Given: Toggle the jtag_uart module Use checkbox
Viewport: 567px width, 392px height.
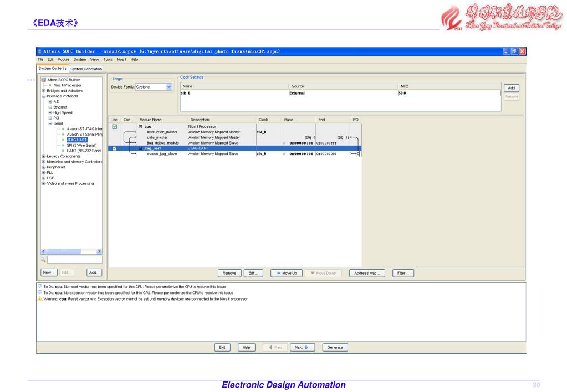Looking at the screenshot, I should 114,148.
